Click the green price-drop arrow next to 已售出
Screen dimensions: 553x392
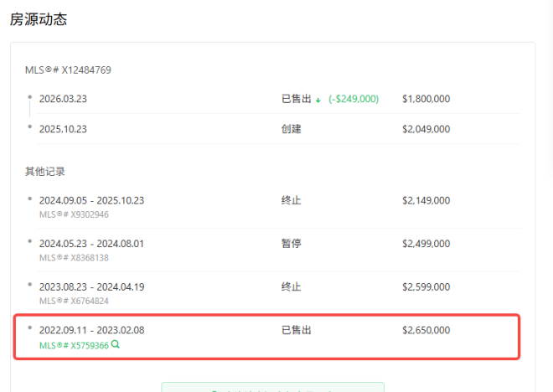click(318, 99)
